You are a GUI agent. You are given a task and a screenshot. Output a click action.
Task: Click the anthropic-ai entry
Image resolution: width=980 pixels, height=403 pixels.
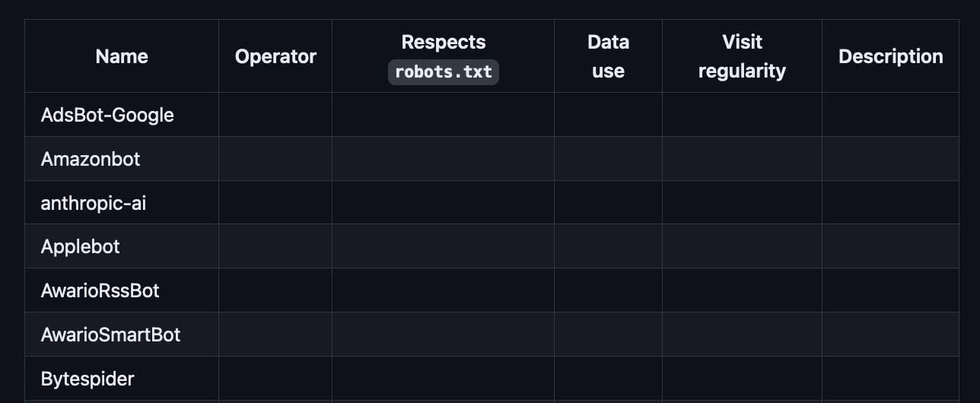tap(94, 203)
